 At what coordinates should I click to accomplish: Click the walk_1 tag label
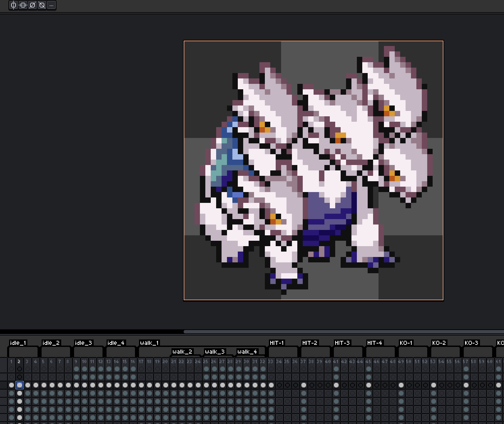click(x=149, y=343)
